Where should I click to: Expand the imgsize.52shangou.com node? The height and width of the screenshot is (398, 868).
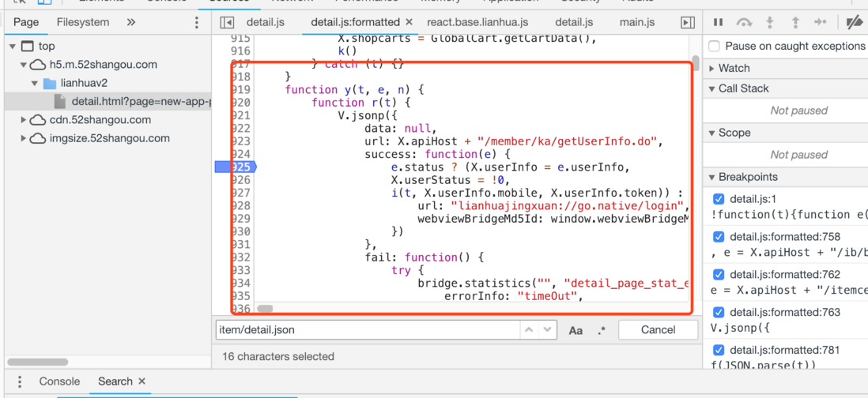23,138
